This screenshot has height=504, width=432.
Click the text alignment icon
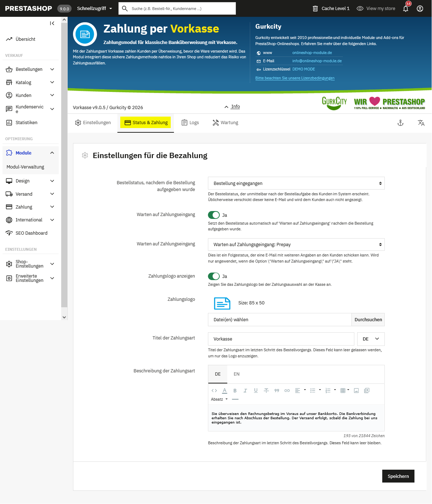click(297, 391)
